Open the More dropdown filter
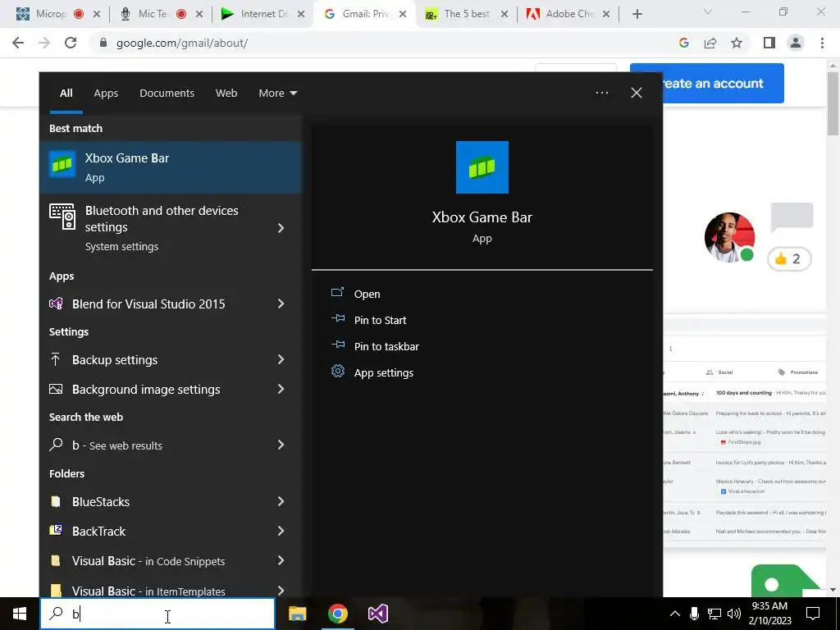The image size is (840, 630). click(x=277, y=94)
